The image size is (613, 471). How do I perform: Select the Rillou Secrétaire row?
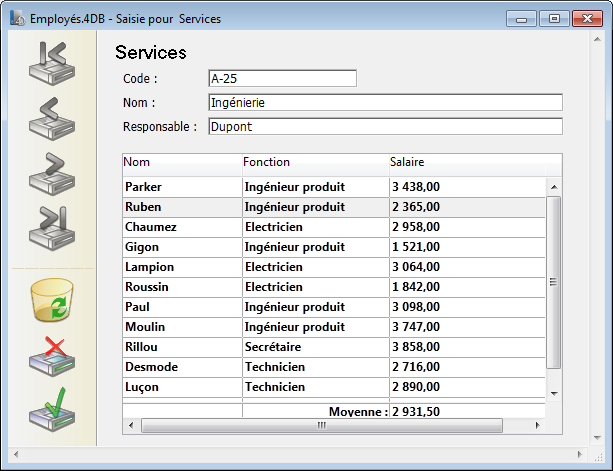[x=300, y=347]
